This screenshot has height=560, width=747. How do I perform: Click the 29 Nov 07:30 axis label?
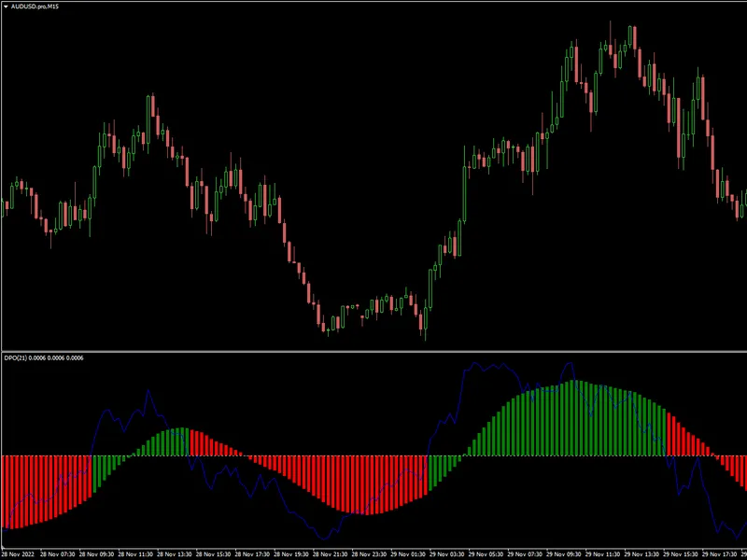coord(526,554)
